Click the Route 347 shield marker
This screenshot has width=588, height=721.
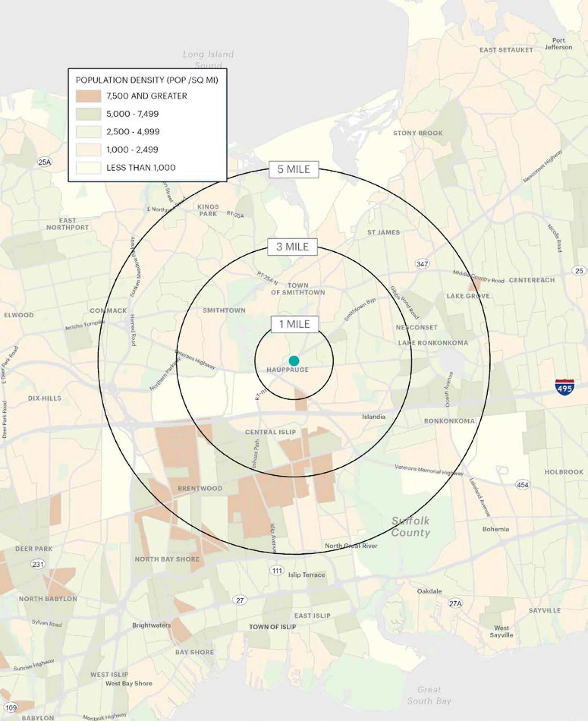click(x=422, y=264)
